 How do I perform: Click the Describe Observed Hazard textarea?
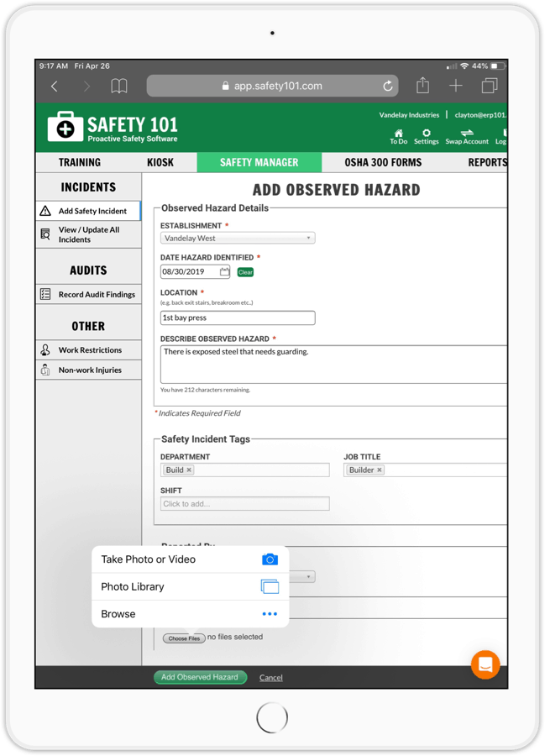[x=333, y=364]
